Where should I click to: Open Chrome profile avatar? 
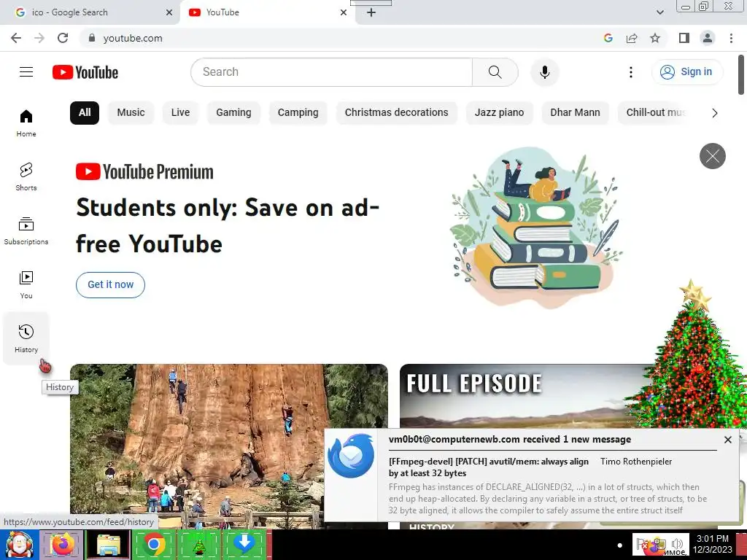pyautogui.click(x=708, y=38)
